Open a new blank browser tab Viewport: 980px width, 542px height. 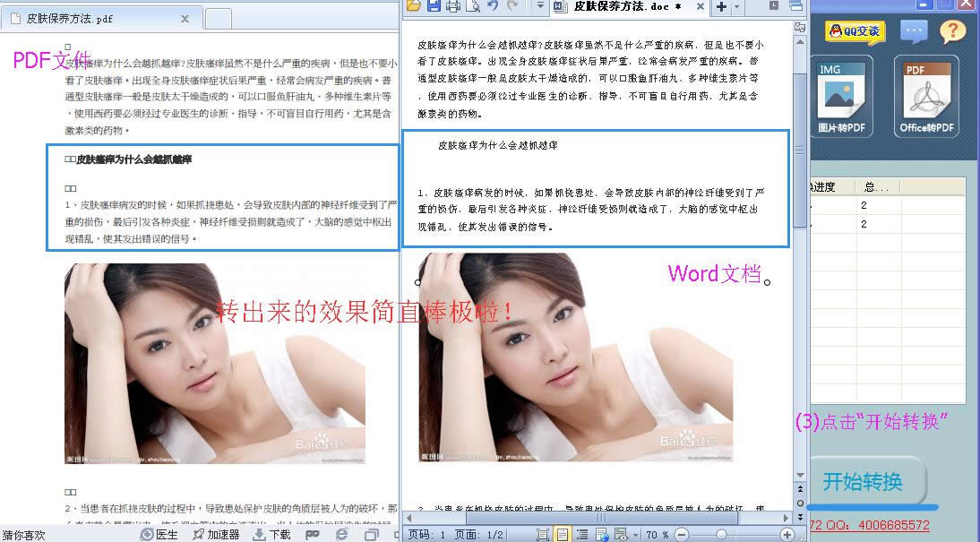218,19
